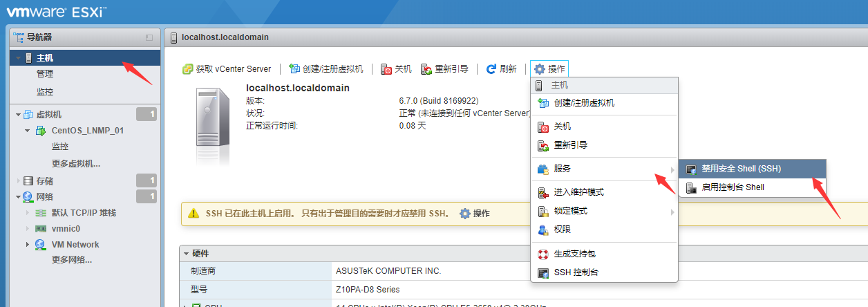Open the 操作 gear menu in the toolbar

549,69
